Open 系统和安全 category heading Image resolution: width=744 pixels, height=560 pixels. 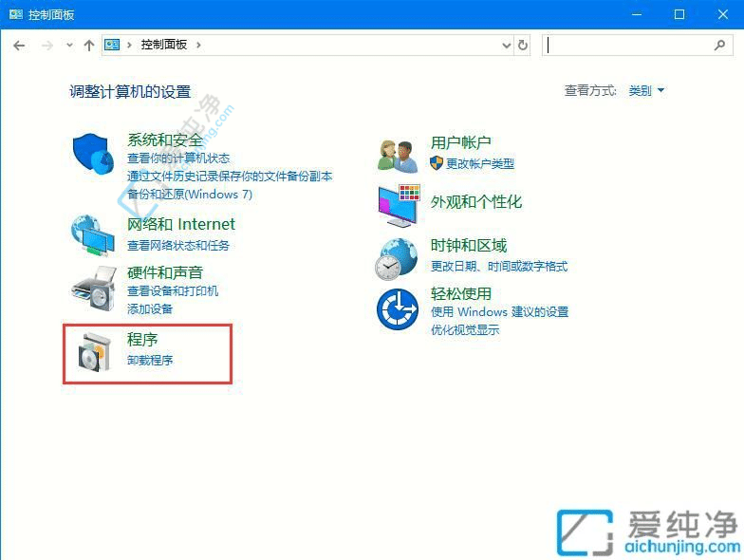coord(165,140)
